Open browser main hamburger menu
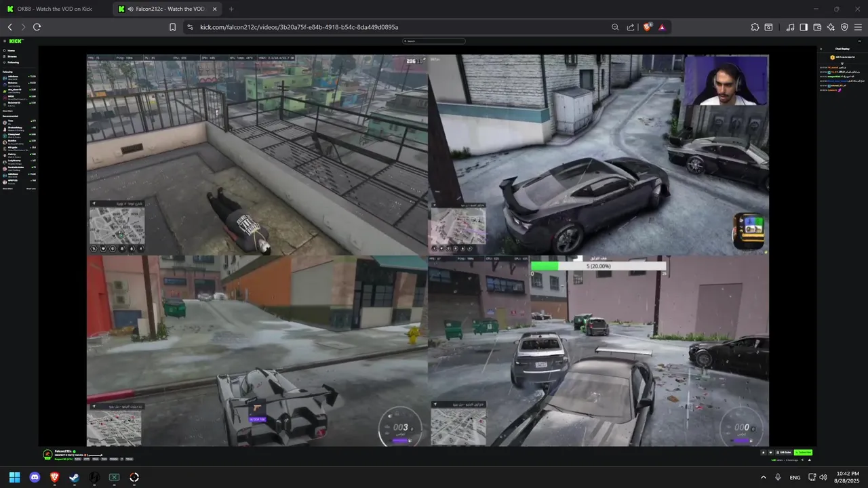Screen dimensions: 868x488 point(858,27)
